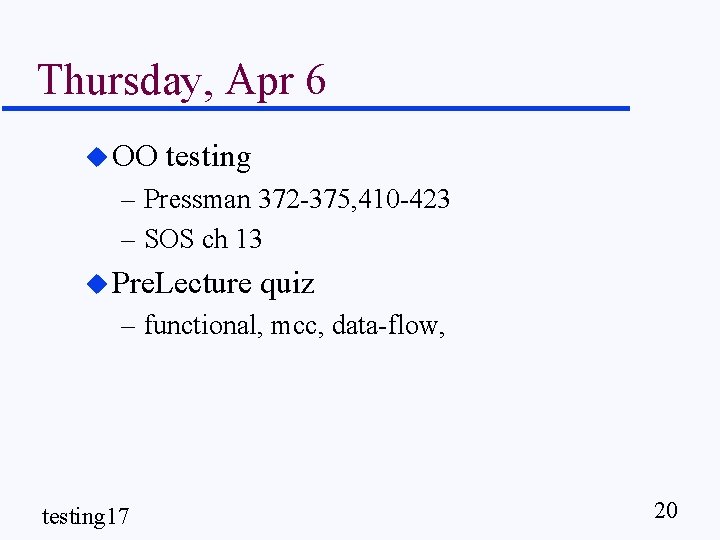Click the testing17 footer label
Viewport: 720px width, 540px height.
(x=85, y=516)
